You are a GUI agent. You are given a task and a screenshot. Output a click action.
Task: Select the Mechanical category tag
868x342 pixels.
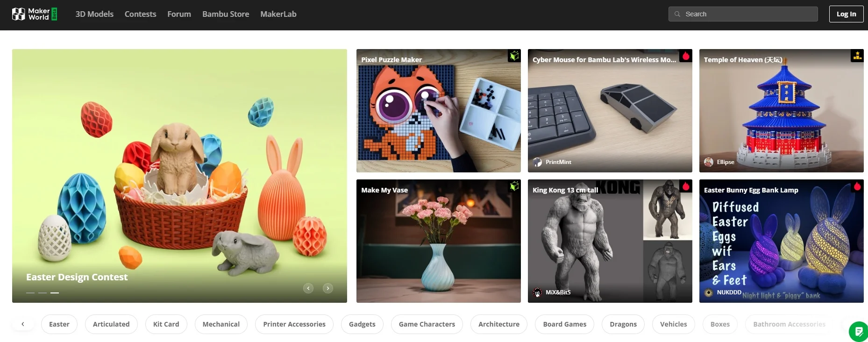pyautogui.click(x=221, y=324)
